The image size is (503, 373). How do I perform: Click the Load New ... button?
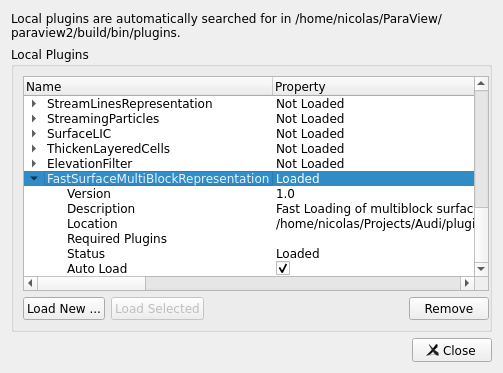tap(64, 309)
